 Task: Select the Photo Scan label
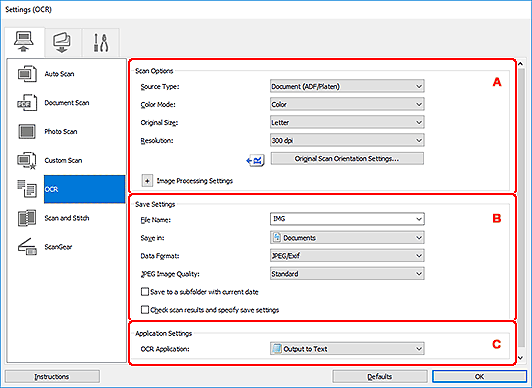pos(61,132)
